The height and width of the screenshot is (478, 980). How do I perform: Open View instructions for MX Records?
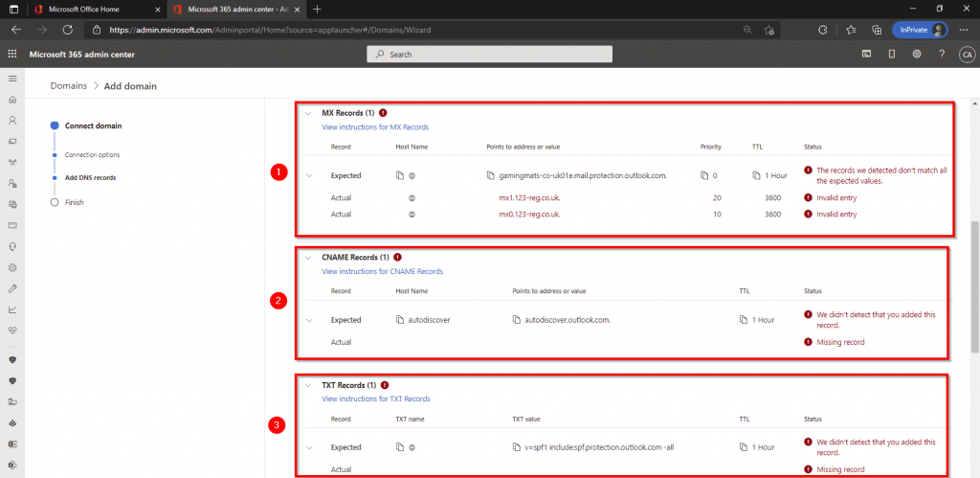pos(375,127)
